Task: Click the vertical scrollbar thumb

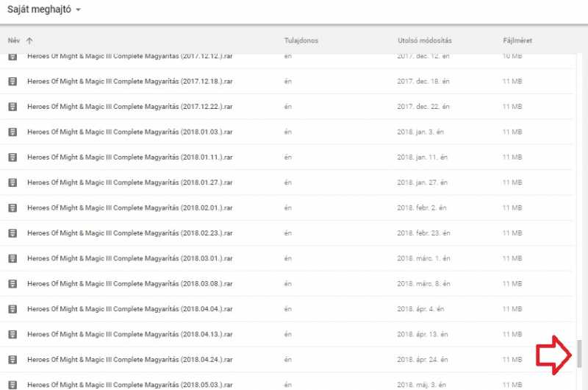Action: 579,354
